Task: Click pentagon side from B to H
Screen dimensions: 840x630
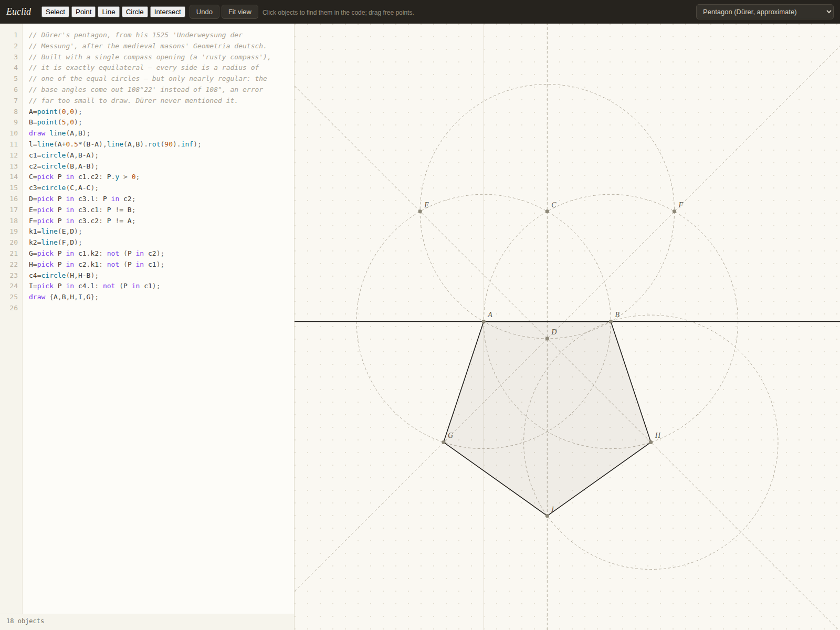Action: 631,382
